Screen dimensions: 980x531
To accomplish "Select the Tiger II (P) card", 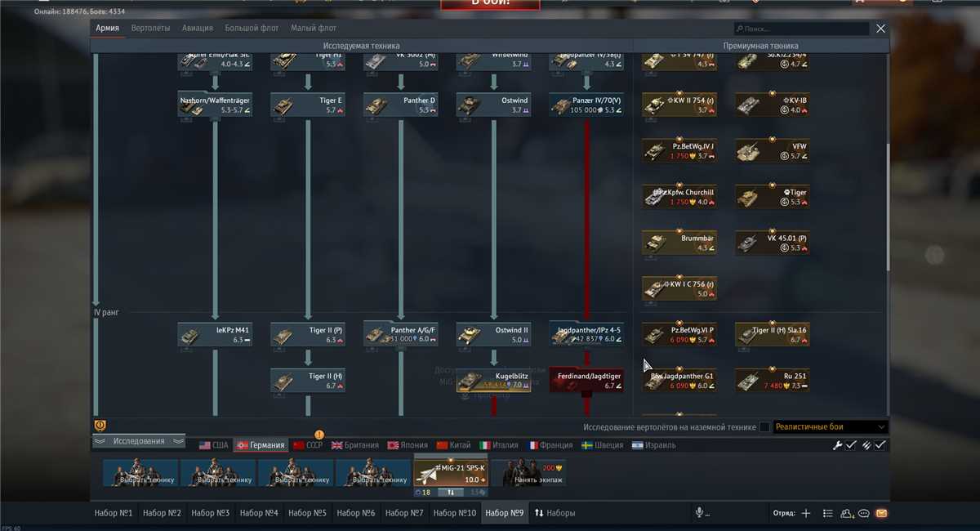I will pyautogui.click(x=308, y=334).
